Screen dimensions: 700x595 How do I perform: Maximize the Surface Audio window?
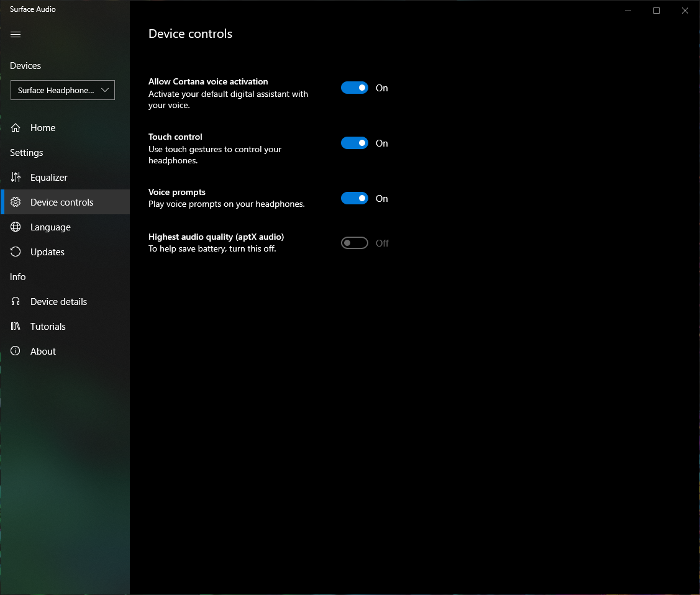pyautogui.click(x=657, y=11)
